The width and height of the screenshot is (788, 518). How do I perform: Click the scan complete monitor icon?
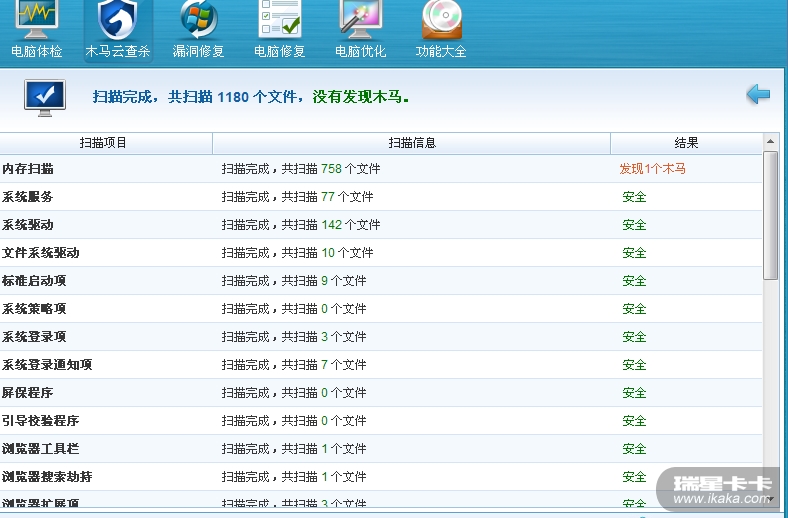click(x=44, y=97)
